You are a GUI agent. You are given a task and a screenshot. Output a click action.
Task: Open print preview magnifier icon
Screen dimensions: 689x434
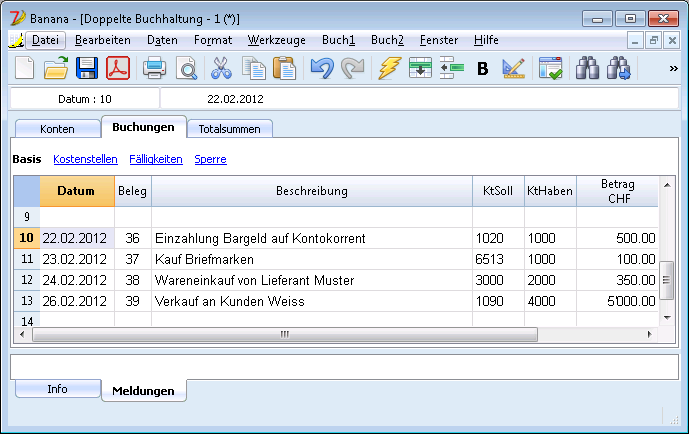click(x=187, y=68)
